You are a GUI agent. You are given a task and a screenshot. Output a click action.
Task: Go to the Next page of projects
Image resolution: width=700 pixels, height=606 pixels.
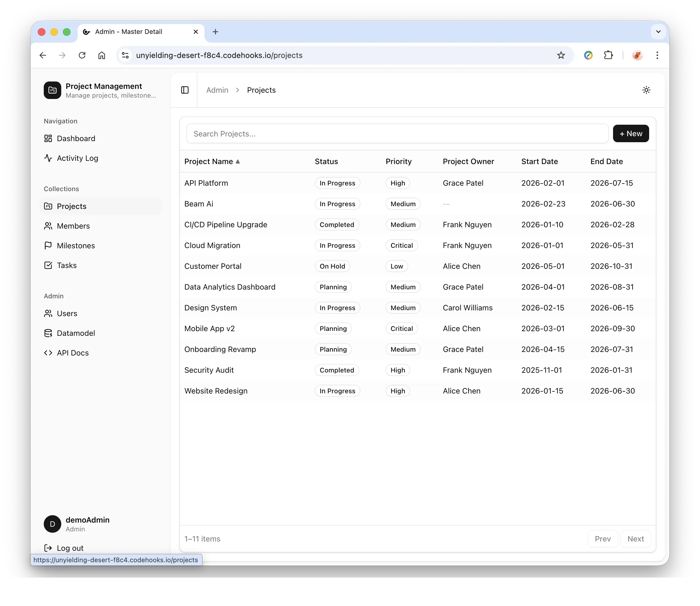pos(635,539)
